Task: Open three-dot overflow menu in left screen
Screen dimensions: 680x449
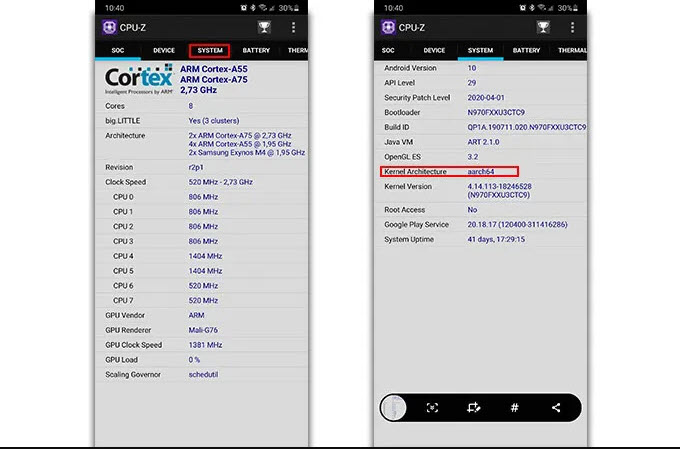Action: (x=294, y=27)
